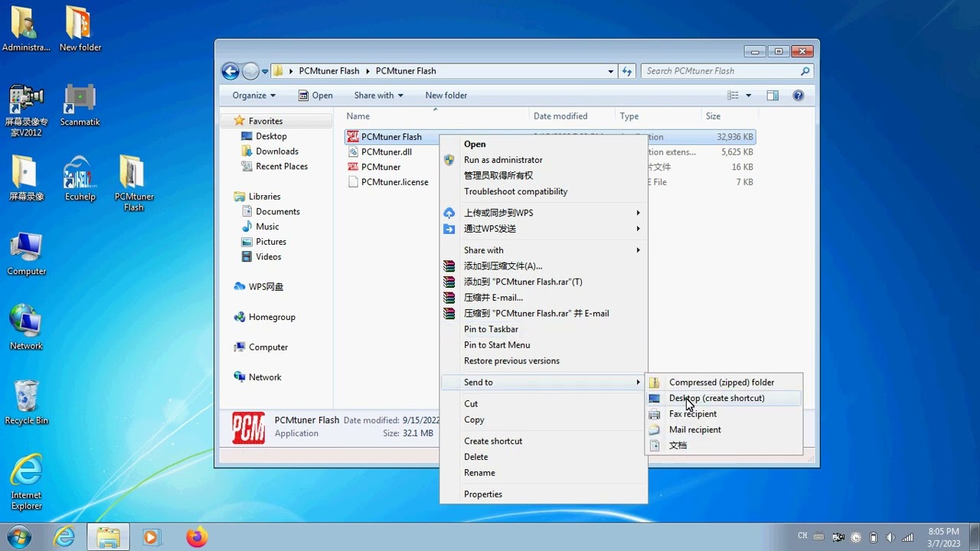Toggle the preview pane icon

[773, 96]
